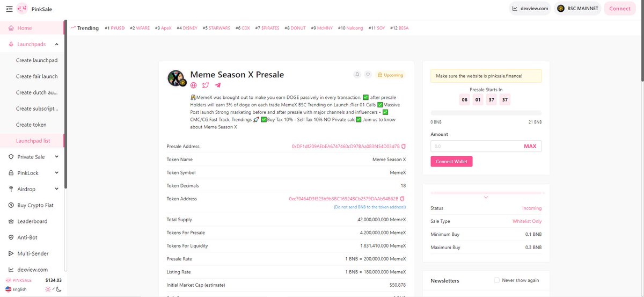Open trending #1 PYUSD link
This screenshot has height=297, width=644.
114,28
